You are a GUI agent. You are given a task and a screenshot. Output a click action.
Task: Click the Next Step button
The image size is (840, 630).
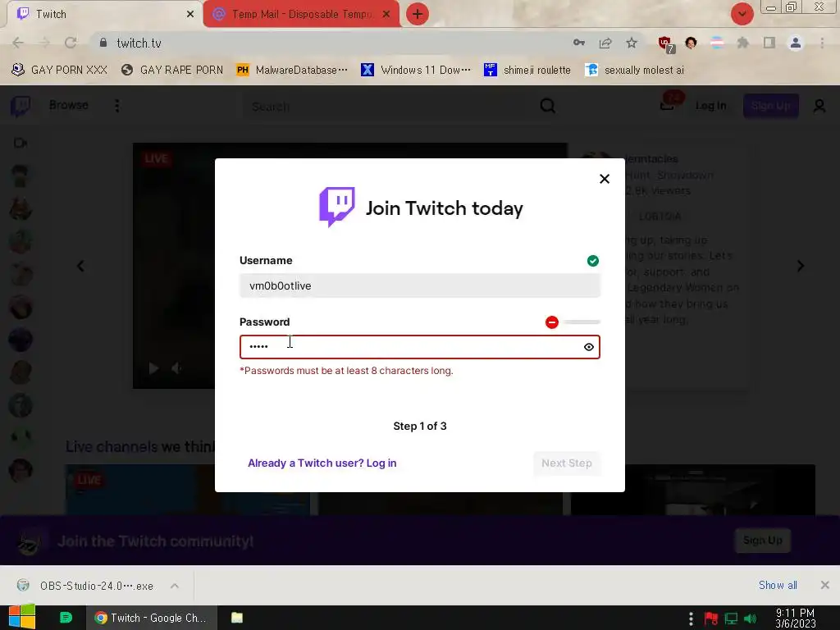click(566, 463)
